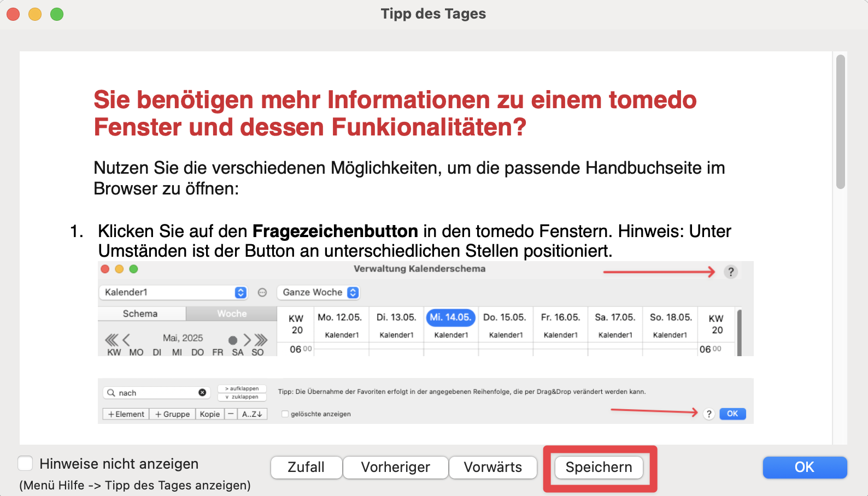Image resolution: width=868 pixels, height=496 pixels.
Task: Click the minus button next to Kopie
Action: 231,414
